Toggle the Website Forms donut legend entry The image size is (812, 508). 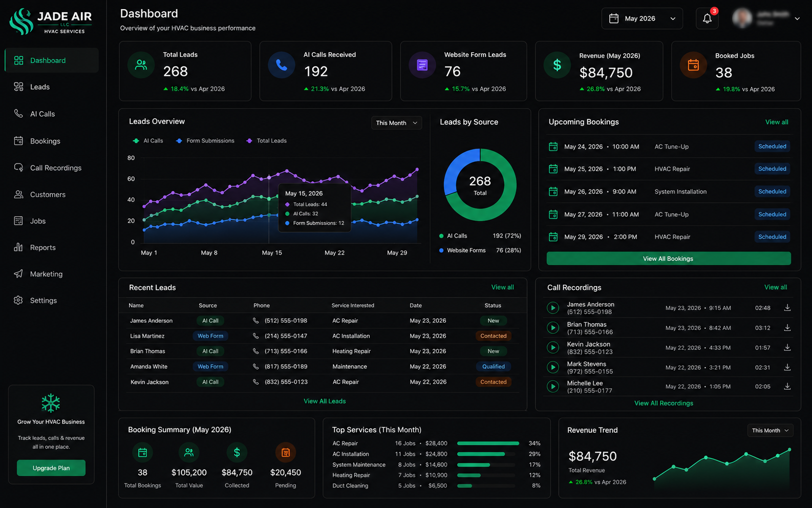(462, 250)
